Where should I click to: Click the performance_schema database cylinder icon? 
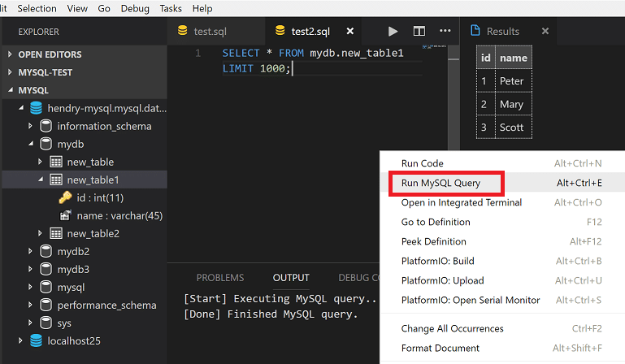(46, 305)
